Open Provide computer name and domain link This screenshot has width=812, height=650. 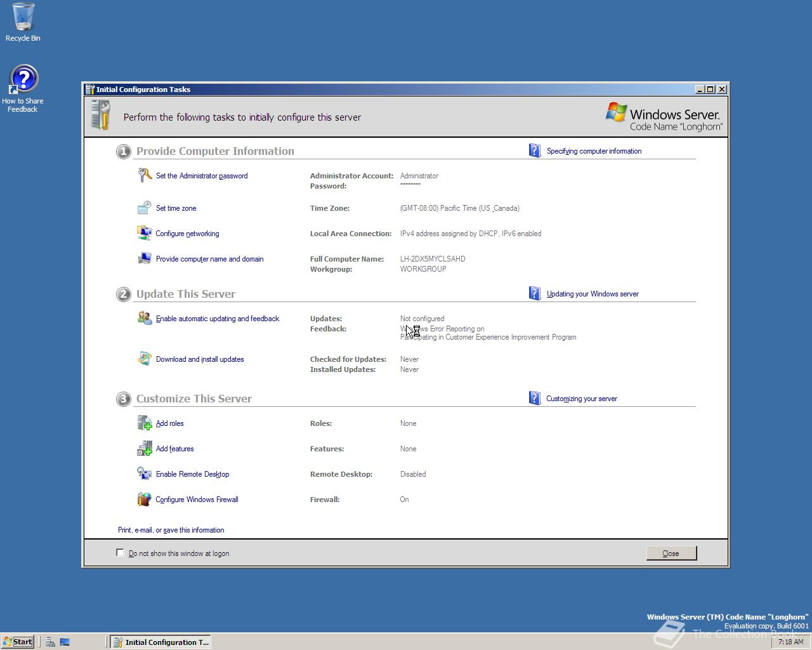point(209,259)
